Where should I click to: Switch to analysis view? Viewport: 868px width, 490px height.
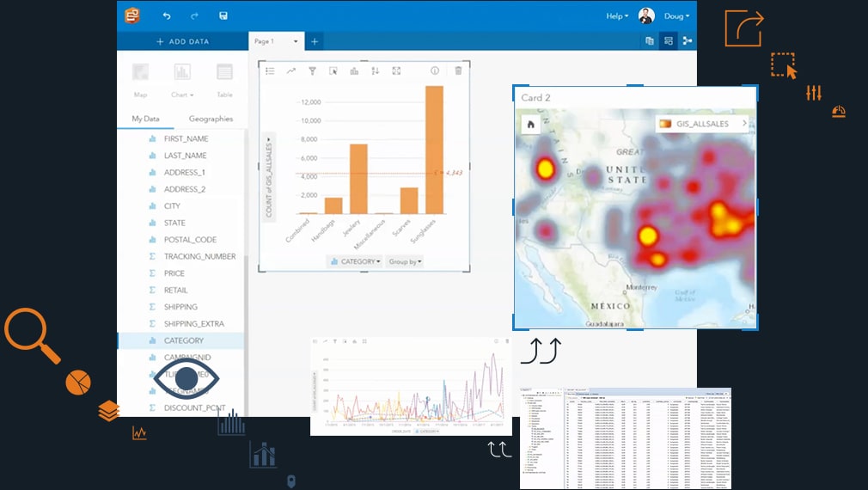coord(687,41)
